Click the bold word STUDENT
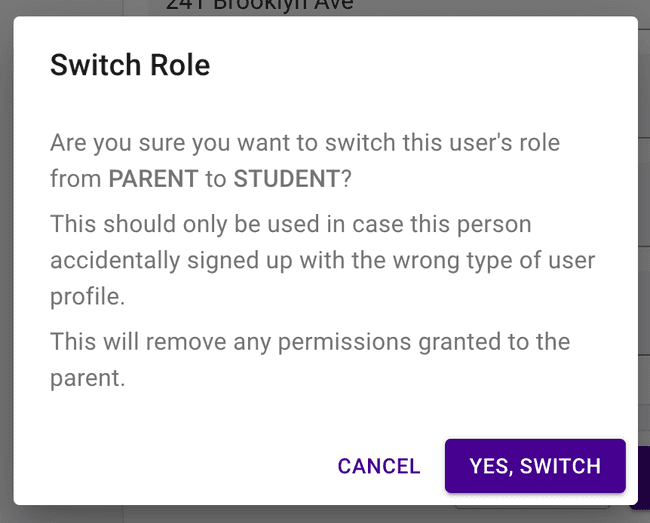This screenshot has height=523, width=650. [286, 179]
